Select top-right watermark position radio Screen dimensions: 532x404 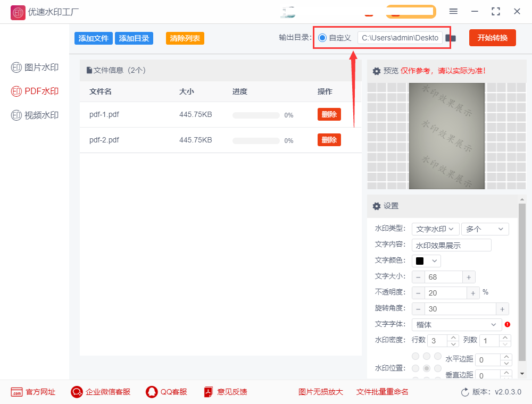(438, 356)
